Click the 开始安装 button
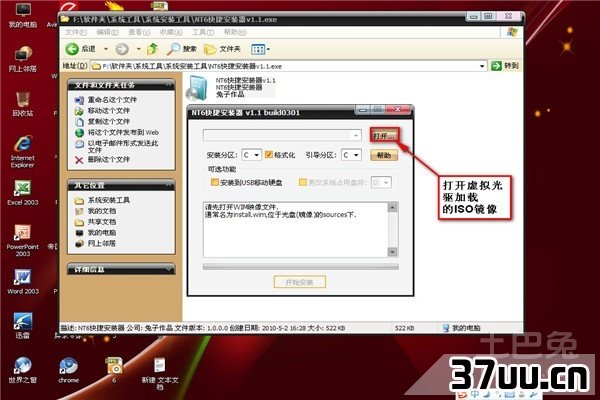This screenshot has height=400, width=600. tap(300, 282)
